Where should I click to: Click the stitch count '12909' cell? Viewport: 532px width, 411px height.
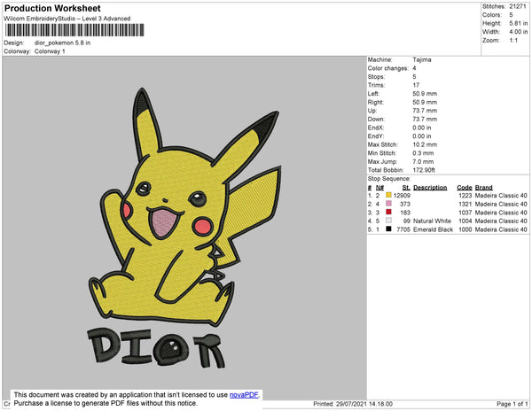point(402,196)
